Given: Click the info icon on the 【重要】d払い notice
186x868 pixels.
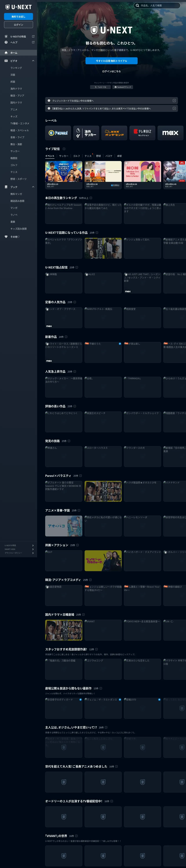Looking at the screenshot, I should tap(49, 108).
